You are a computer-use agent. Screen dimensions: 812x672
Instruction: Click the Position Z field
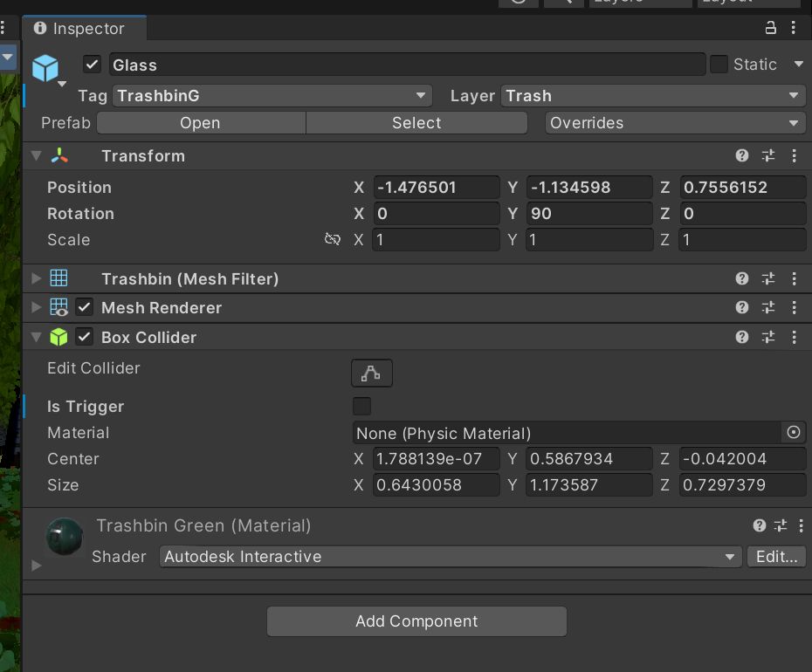[743, 188]
